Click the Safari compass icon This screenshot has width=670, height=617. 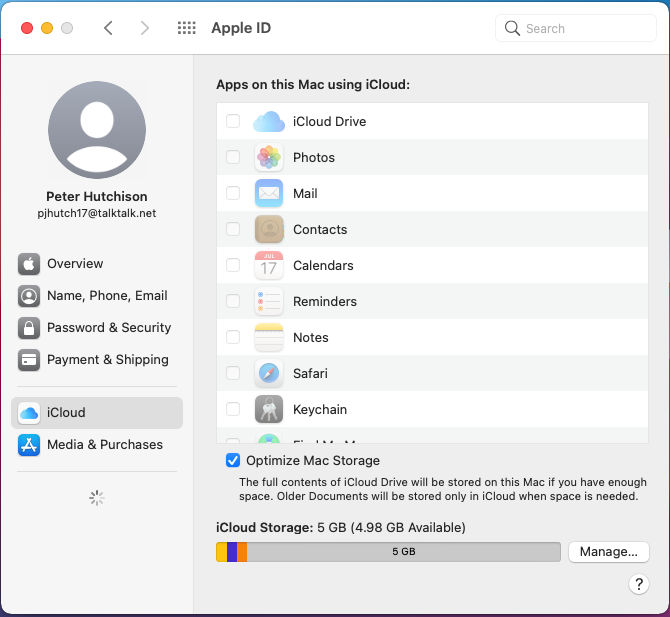pos(269,374)
